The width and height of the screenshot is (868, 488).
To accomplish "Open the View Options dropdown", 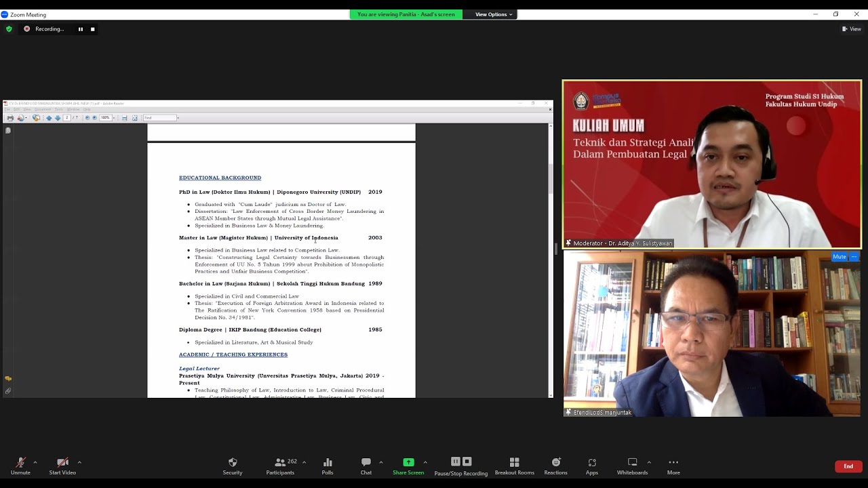I will click(x=494, y=14).
